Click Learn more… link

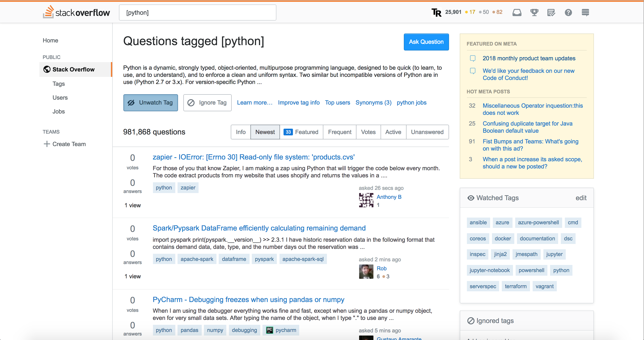coord(254,103)
